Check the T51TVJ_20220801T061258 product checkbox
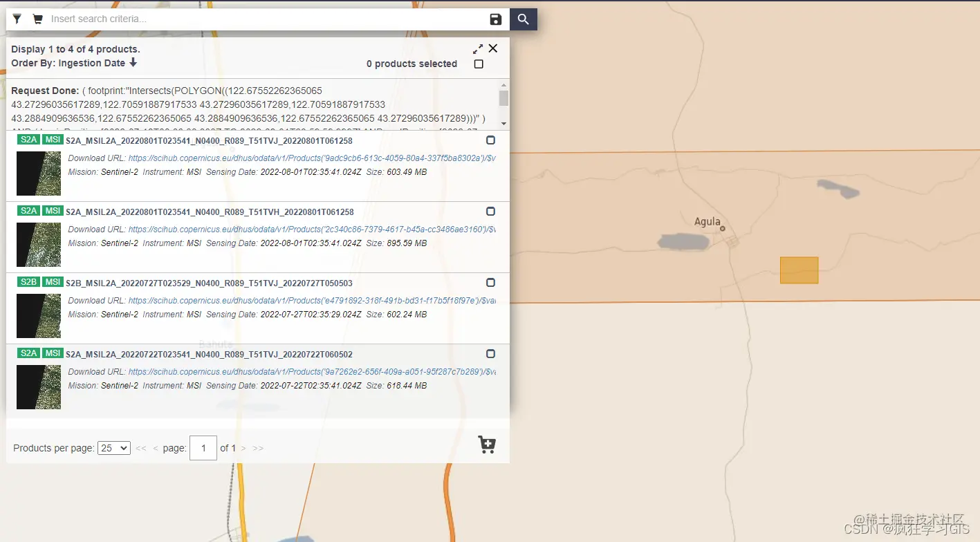980x542 pixels. (x=490, y=140)
